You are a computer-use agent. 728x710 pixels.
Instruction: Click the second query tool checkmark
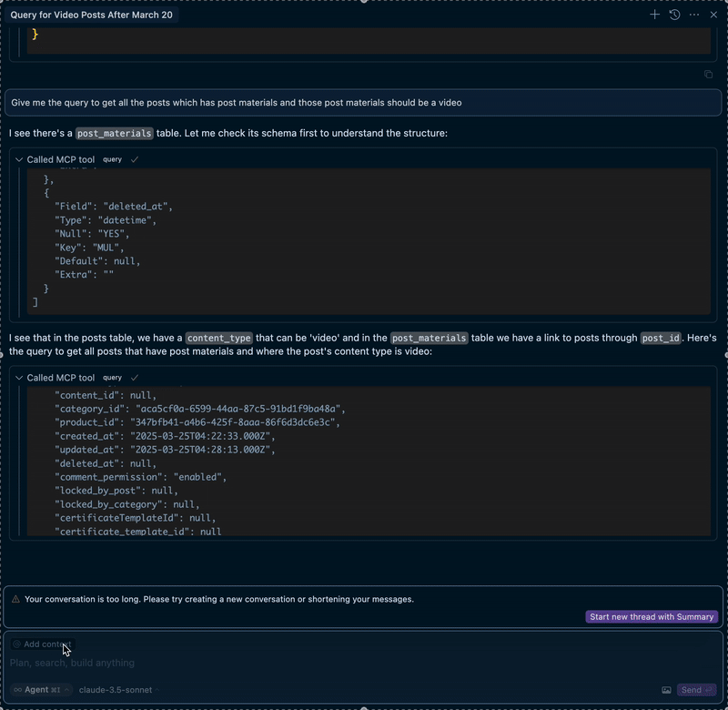[135, 378]
